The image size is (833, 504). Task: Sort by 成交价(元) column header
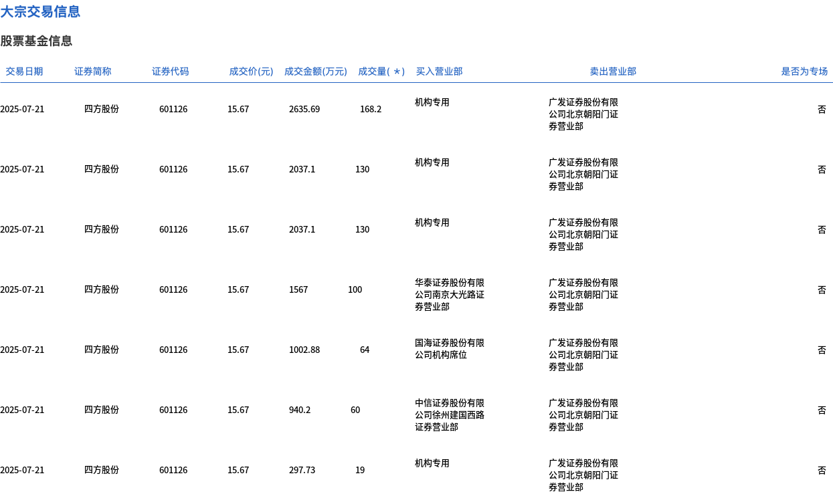[x=251, y=72]
